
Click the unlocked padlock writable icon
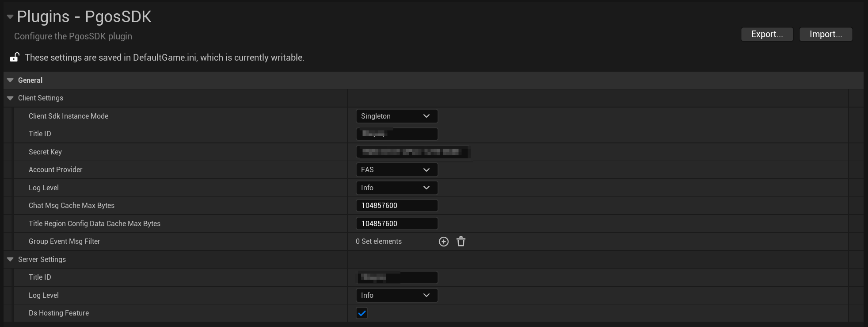[15, 57]
